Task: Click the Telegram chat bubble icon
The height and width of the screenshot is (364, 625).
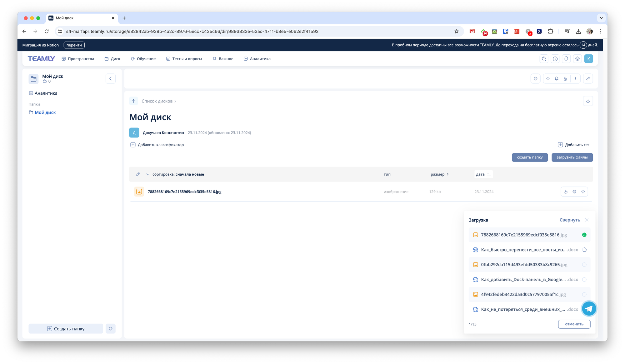Action: 589,309
